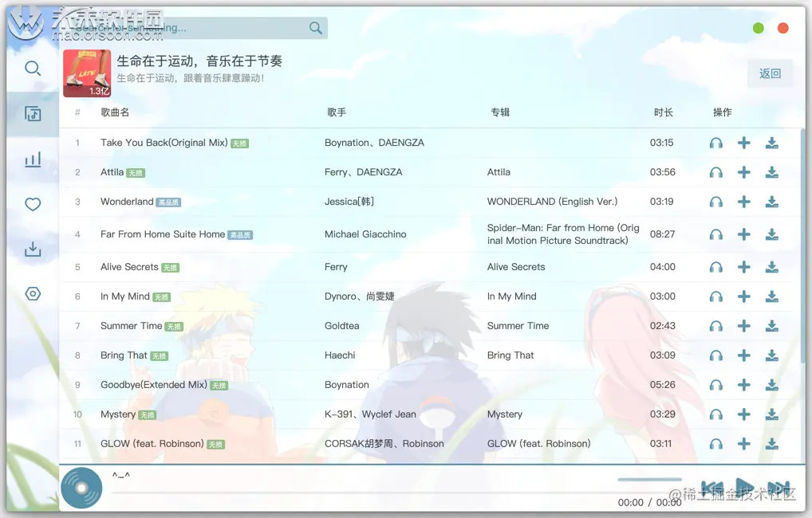This screenshot has height=518, width=812.
Task: Download the song Attila
Action: pos(771,172)
